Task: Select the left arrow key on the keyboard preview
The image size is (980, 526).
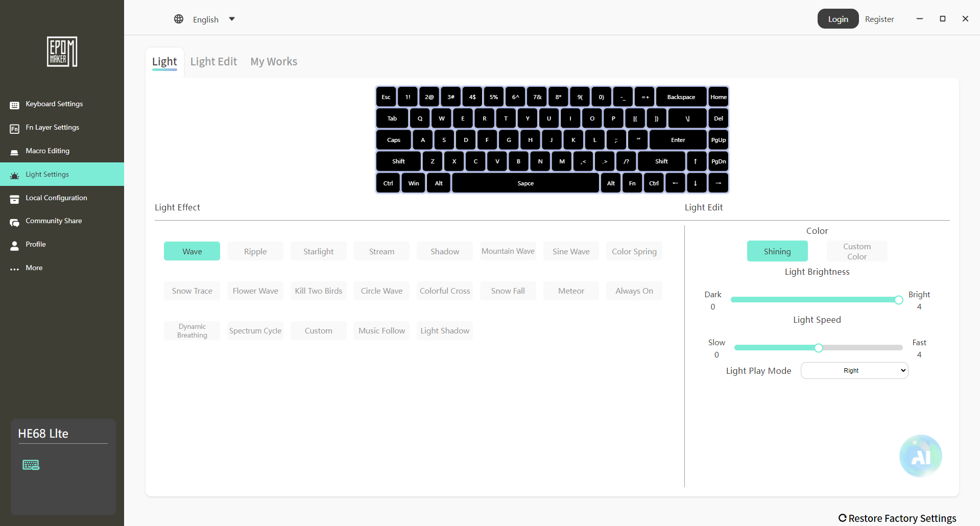Action: click(x=675, y=183)
